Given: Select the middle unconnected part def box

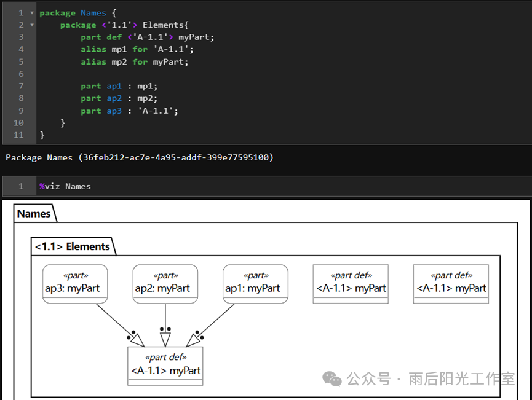Looking at the screenshot, I should (x=351, y=284).
